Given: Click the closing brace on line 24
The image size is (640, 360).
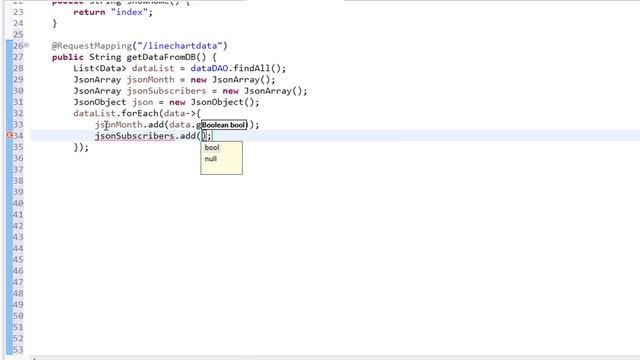Looking at the screenshot, I should point(55,23).
